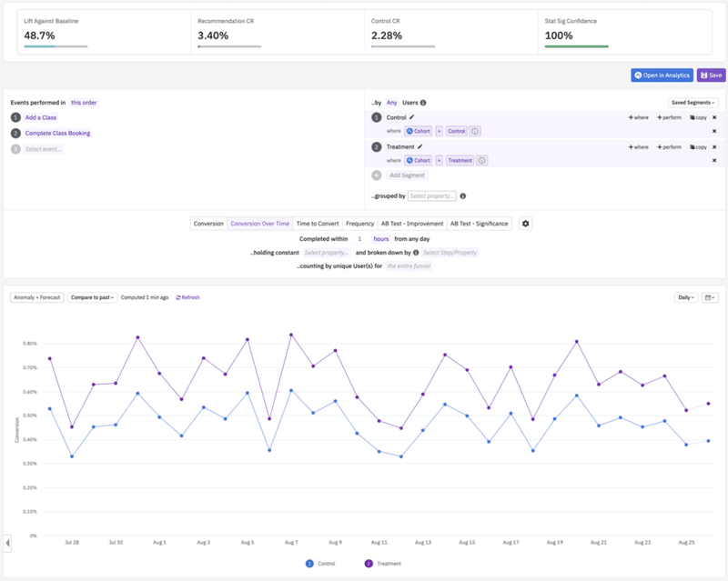Expand the Saved Segments dropdown
Screen dimensions: 728x581
[x=693, y=103]
